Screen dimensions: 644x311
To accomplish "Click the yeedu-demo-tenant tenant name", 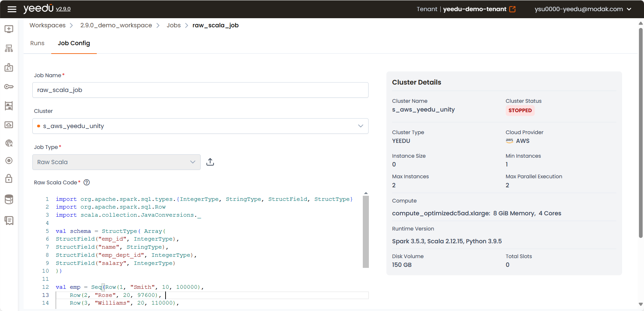I will (475, 9).
